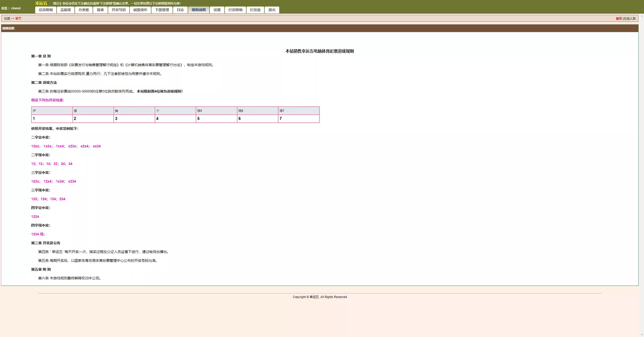Switch to the 贡献度 tab
Image resolution: width=644 pixels, height=337 pixels.
[x=66, y=10]
